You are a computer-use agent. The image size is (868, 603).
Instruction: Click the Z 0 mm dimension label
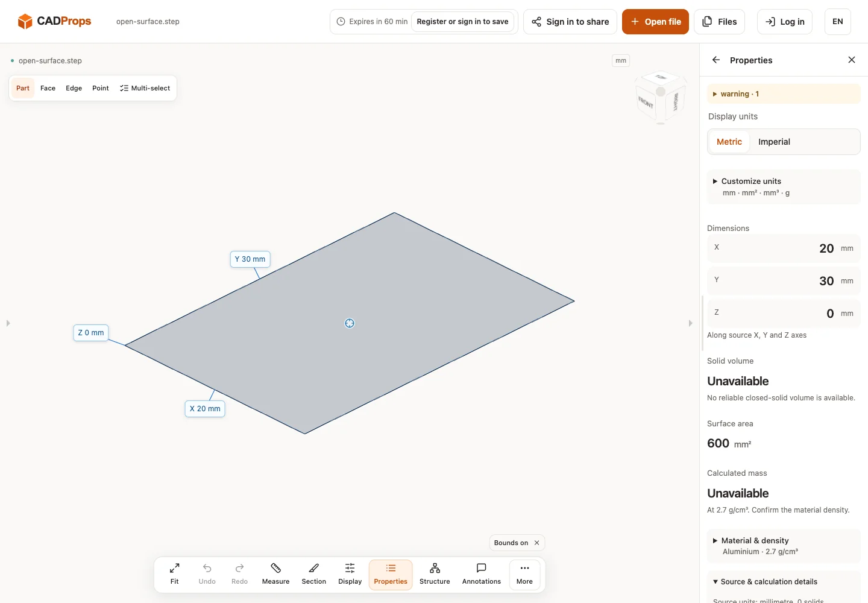click(91, 333)
